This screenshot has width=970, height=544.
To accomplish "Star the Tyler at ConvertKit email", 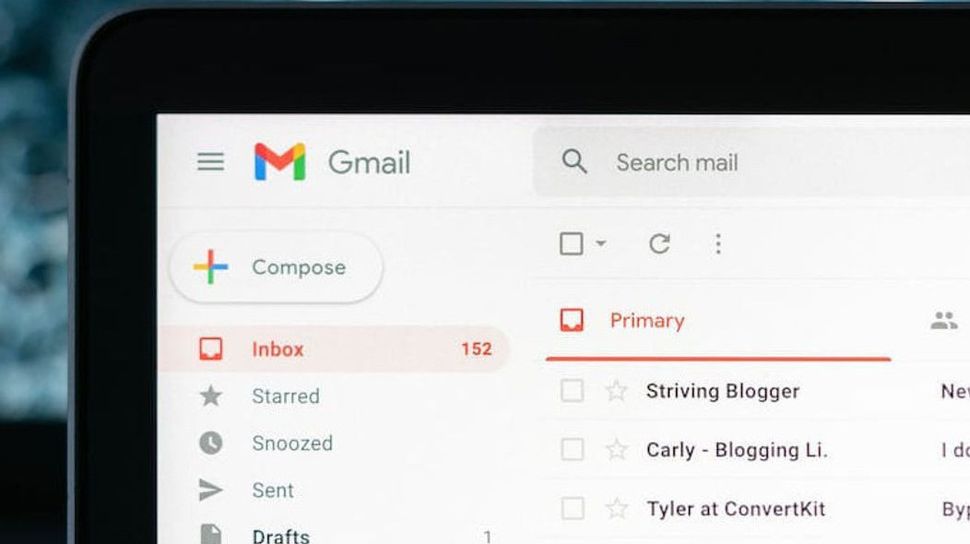I will click(616, 509).
